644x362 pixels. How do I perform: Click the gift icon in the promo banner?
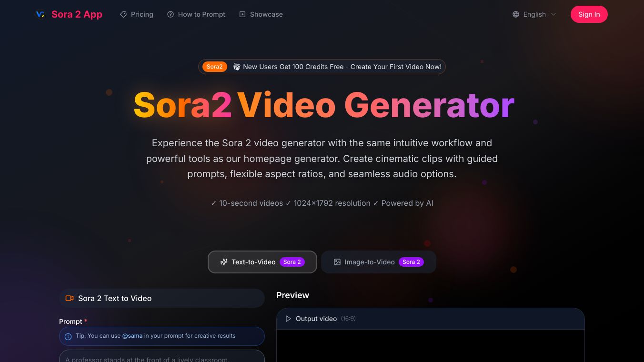click(x=237, y=67)
